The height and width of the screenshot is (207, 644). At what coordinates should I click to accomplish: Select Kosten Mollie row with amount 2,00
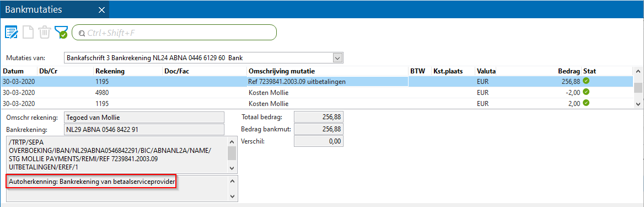point(316,104)
